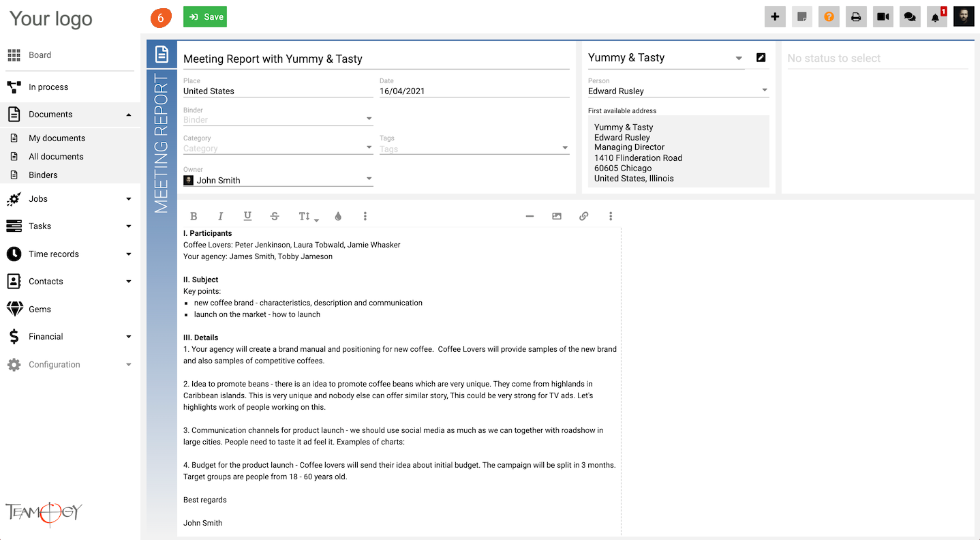Toggle underline formatting
The height and width of the screenshot is (540, 980).
coord(247,216)
